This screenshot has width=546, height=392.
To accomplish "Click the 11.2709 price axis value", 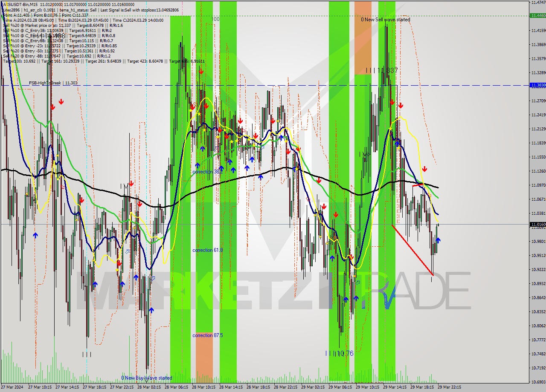I will 539,101.
